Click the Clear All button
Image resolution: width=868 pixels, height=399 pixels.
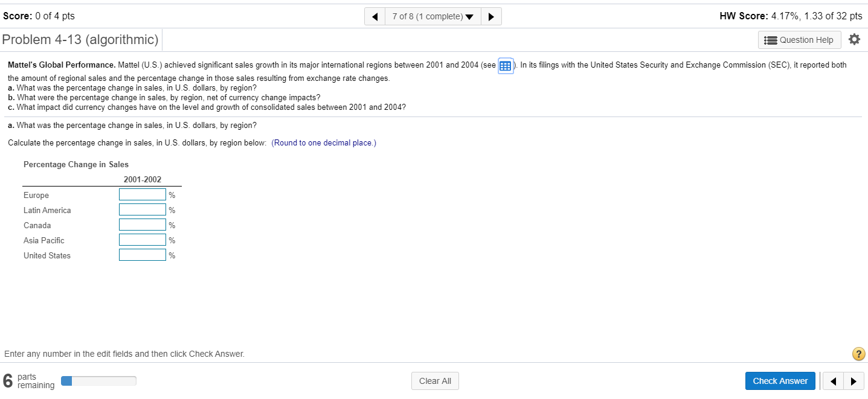click(435, 381)
